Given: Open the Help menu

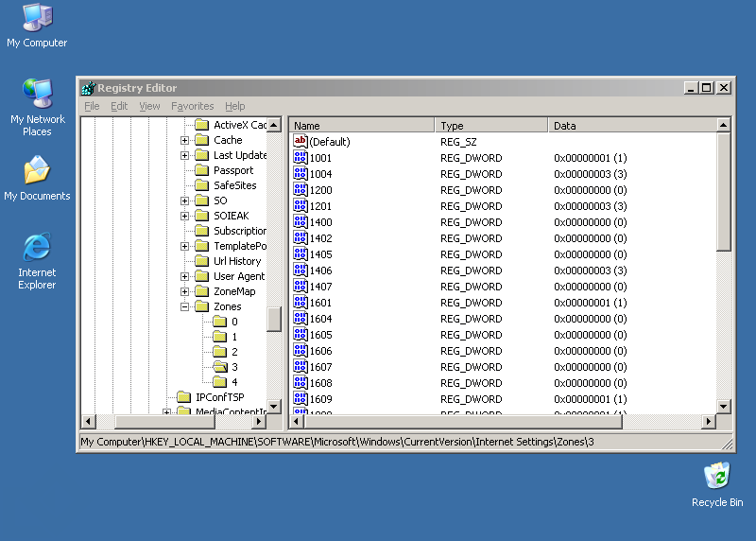Looking at the screenshot, I should [234, 106].
